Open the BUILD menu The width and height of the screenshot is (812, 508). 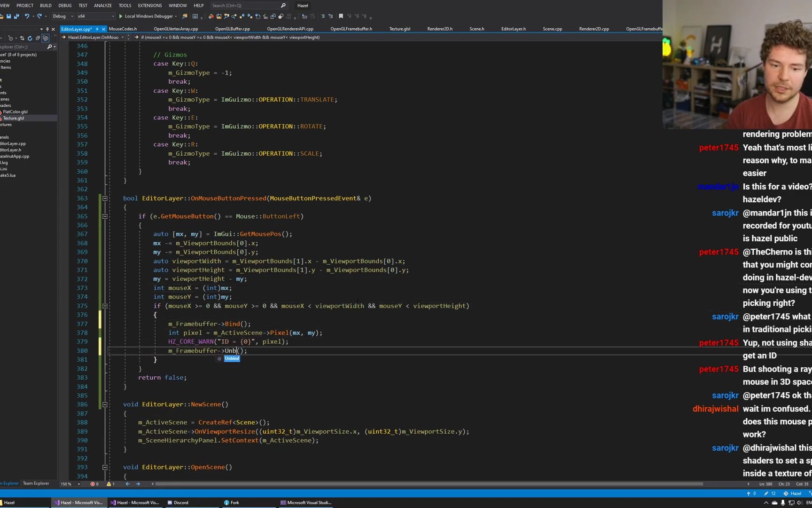coord(46,6)
